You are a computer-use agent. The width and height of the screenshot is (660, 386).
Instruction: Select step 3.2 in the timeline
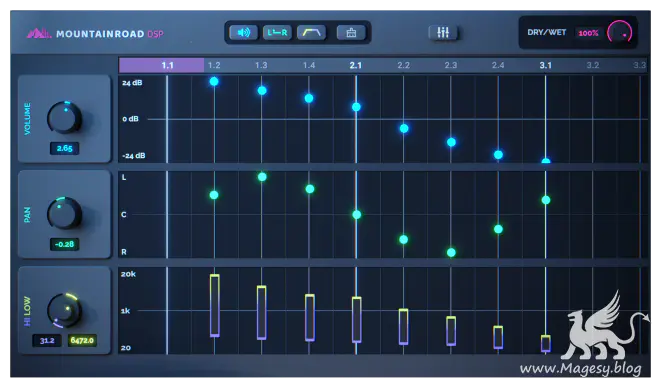point(593,65)
